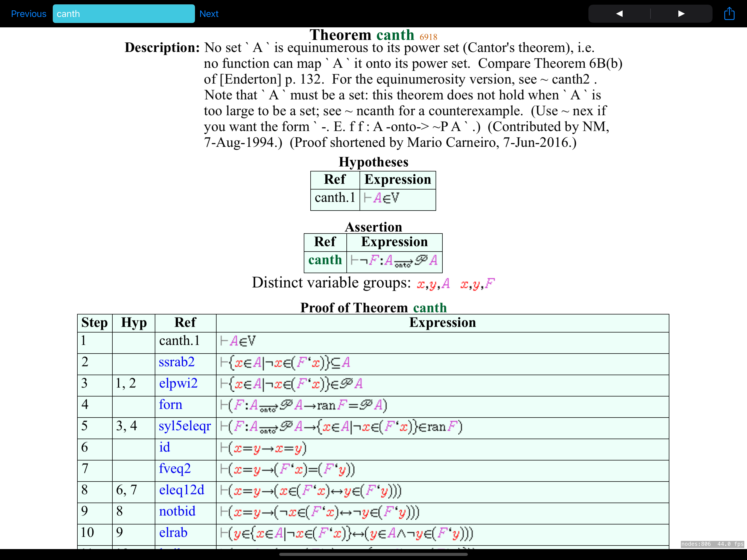Open the elpwi2 reference link
747x560 pixels.
(178, 383)
